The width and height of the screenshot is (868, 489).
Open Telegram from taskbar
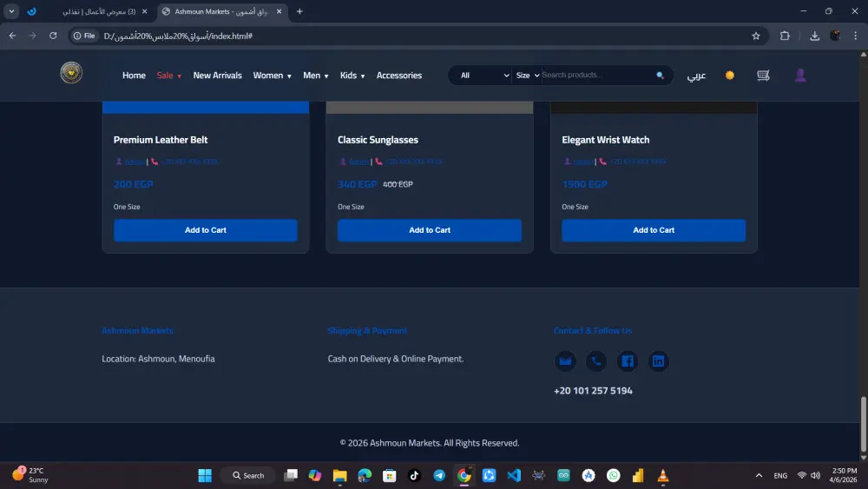coord(439,475)
